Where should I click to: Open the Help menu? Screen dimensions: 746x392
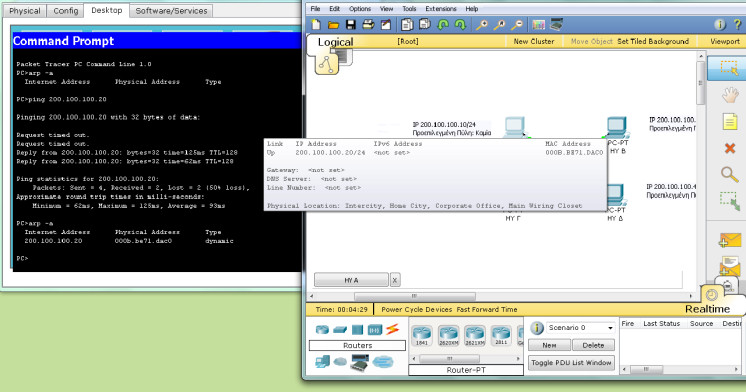click(x=471, y=9)
